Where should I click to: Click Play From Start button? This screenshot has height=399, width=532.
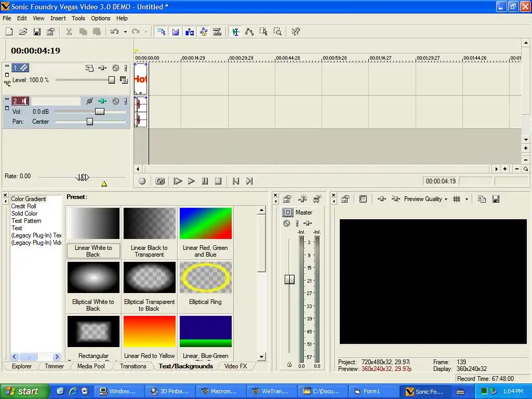178,181
